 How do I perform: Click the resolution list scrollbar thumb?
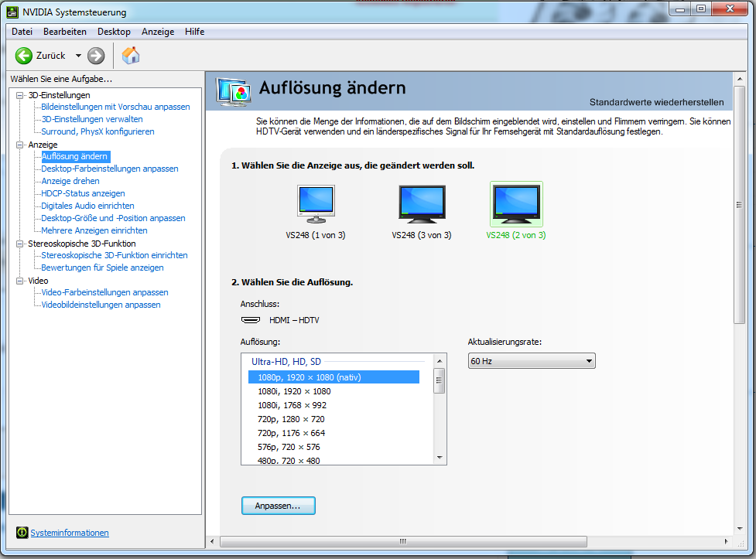(440, 380)
